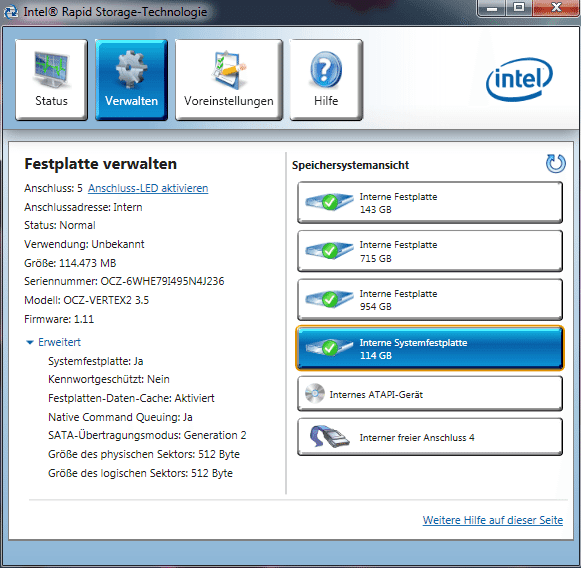
Task: Click the Systemfestplatte: Ja text
Action: point(96,361)
